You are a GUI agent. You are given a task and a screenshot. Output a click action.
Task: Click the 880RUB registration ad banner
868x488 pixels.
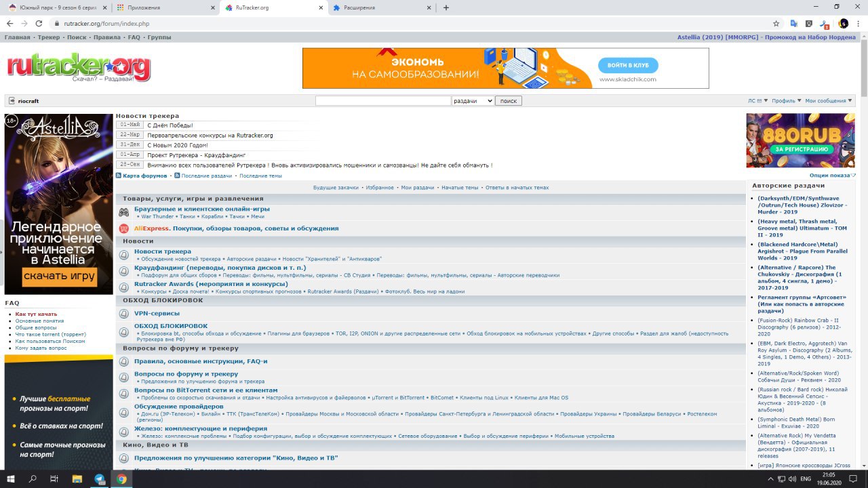tap(801, 140)
